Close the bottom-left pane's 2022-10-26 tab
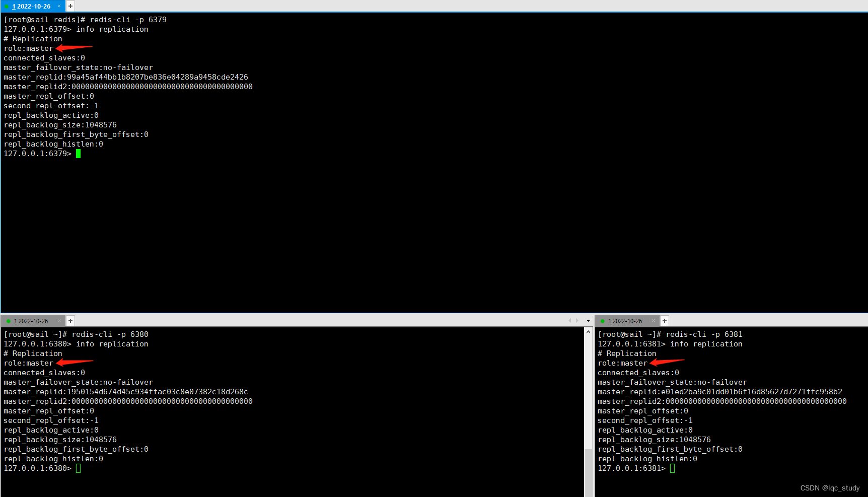 tap(59, 321)
